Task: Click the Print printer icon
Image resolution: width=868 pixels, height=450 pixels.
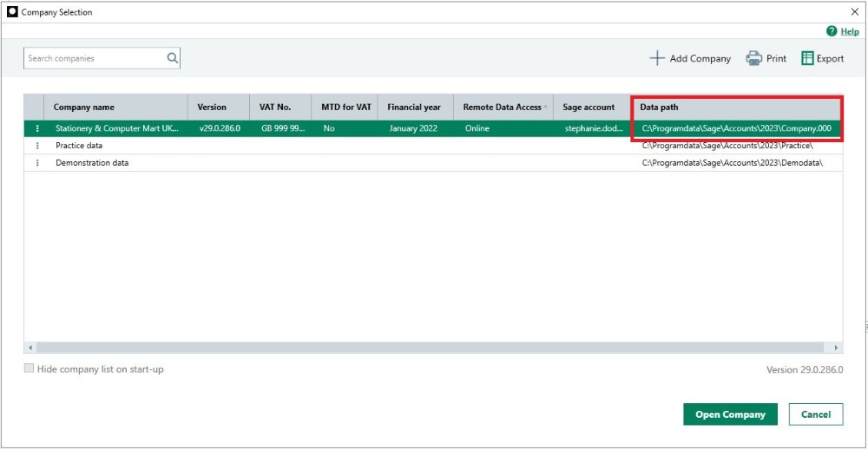Action: (x=754, y=58)
